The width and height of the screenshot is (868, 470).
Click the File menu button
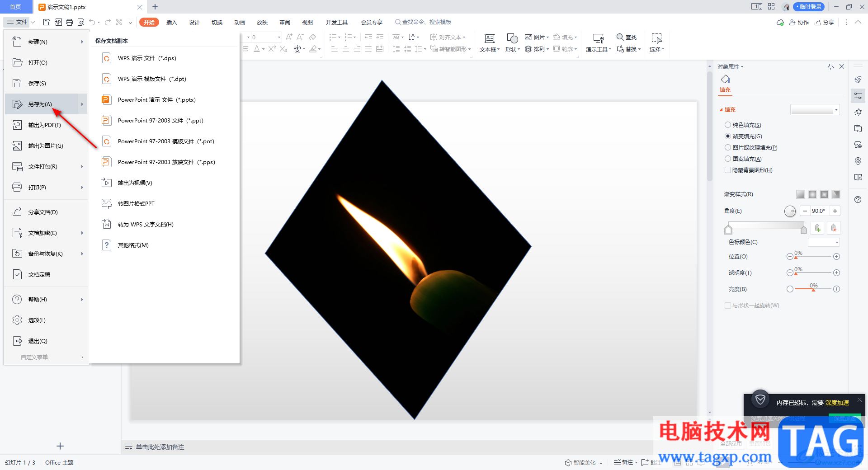coord(18,22)
